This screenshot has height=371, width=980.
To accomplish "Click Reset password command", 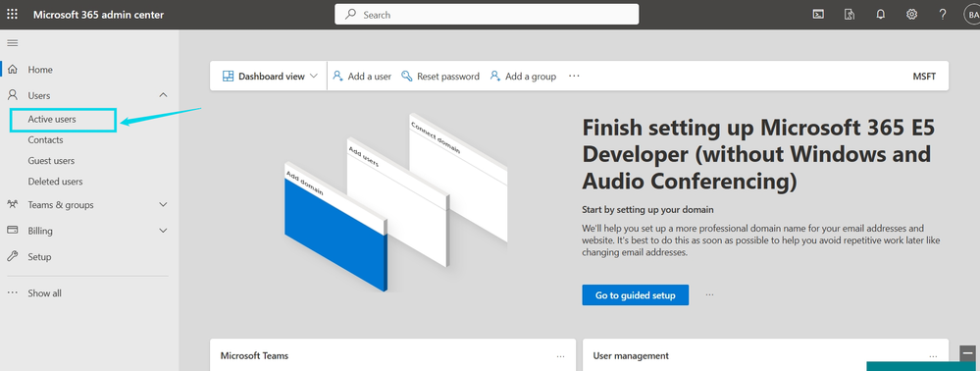I will click(440, 77).
